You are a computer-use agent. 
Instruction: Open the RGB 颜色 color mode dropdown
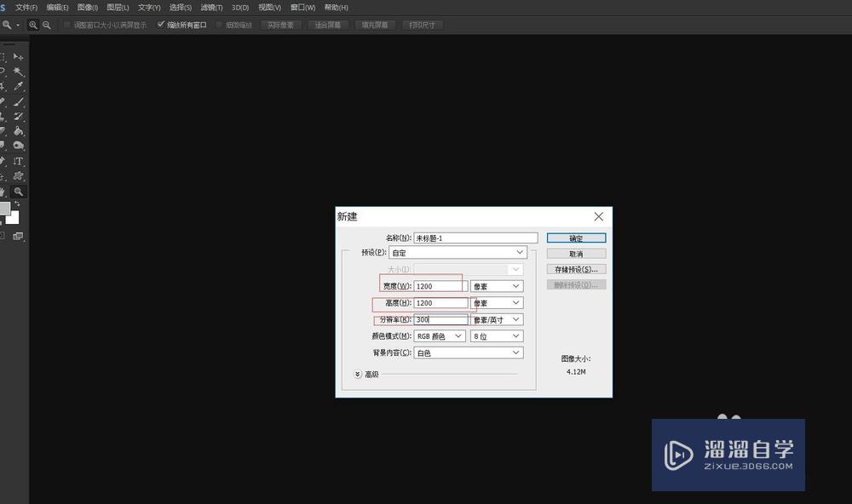439,336
